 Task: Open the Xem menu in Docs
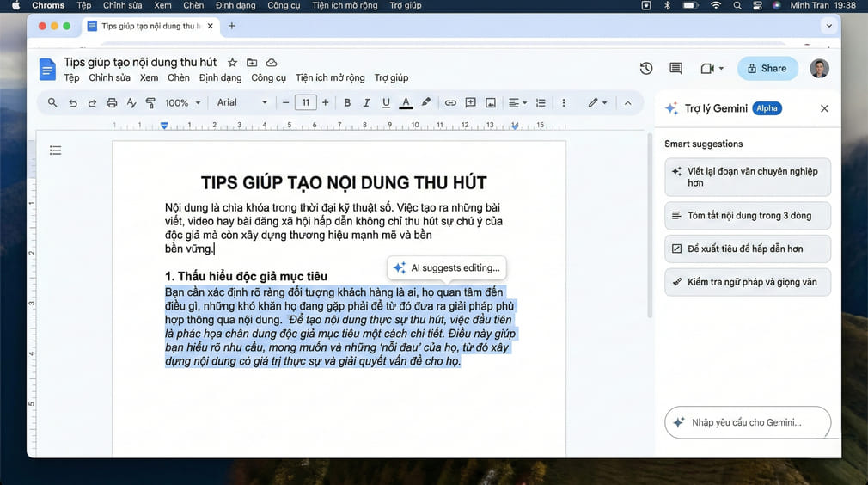pos(149,78)
